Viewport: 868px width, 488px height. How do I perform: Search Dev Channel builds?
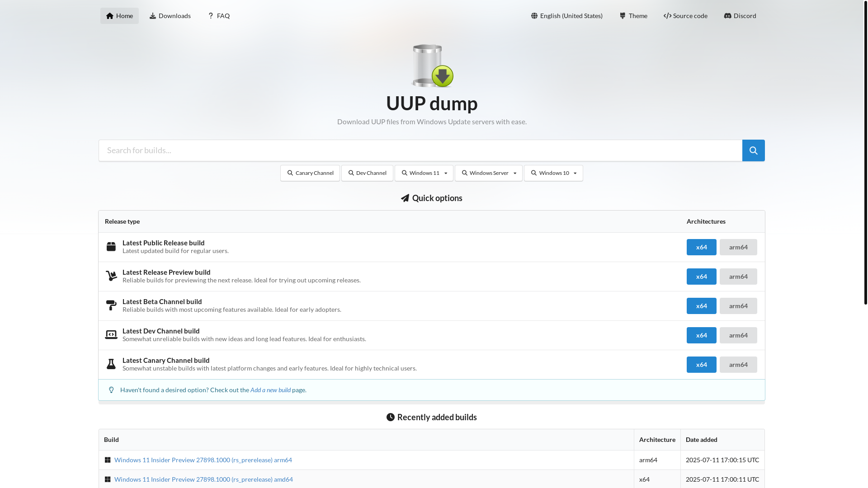click(367, 173)
